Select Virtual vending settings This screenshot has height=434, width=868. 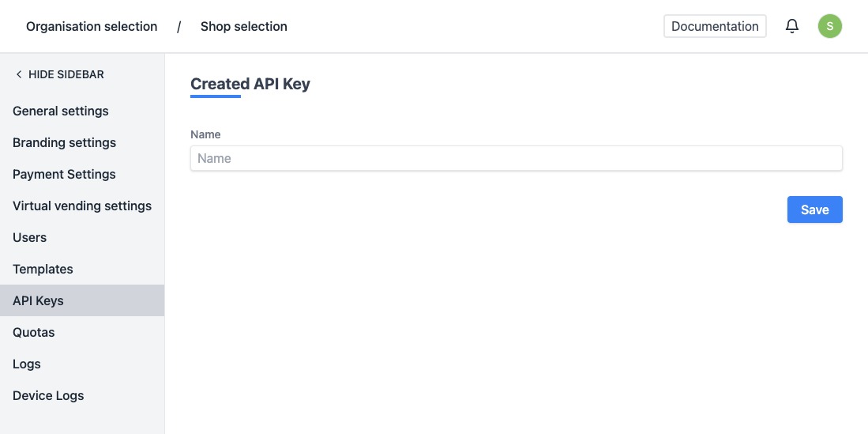click(x=82, y=206)
